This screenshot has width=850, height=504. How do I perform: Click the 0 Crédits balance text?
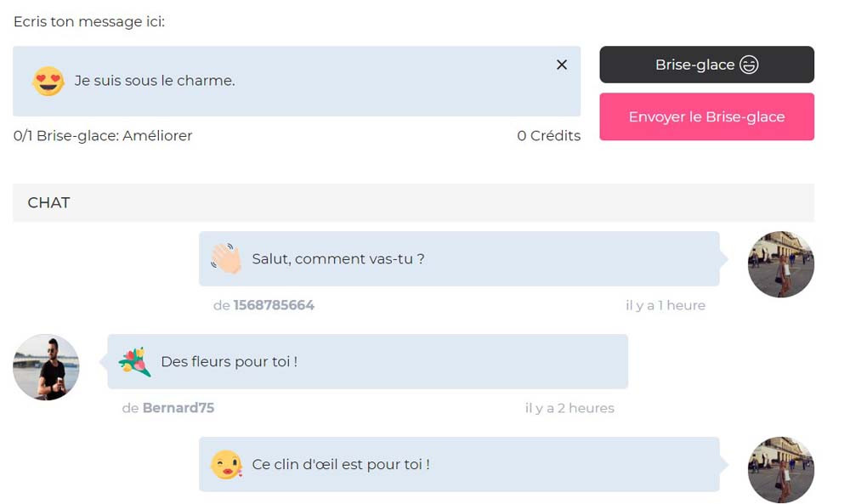coord(548,136)
